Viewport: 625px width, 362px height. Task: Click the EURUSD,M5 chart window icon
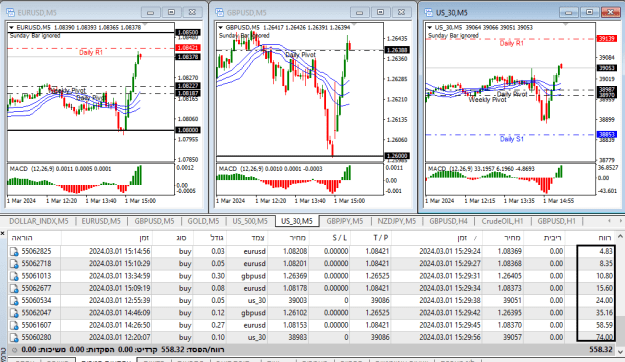(10, 12)
